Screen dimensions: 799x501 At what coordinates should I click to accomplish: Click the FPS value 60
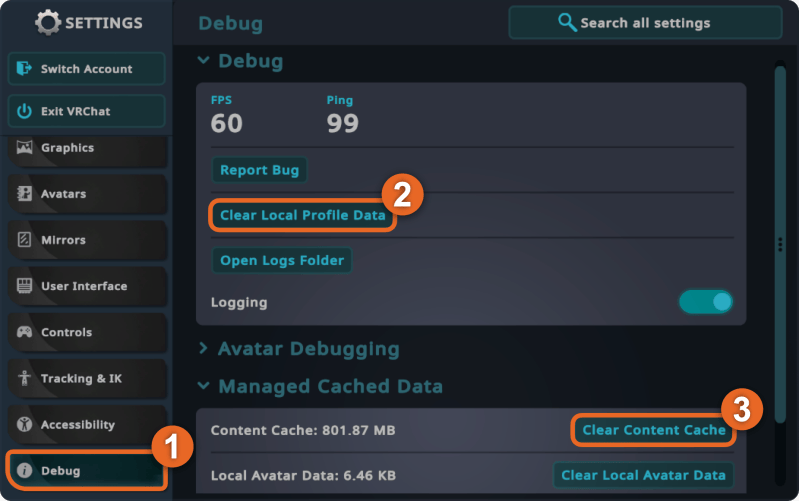(x=227, y=123)
